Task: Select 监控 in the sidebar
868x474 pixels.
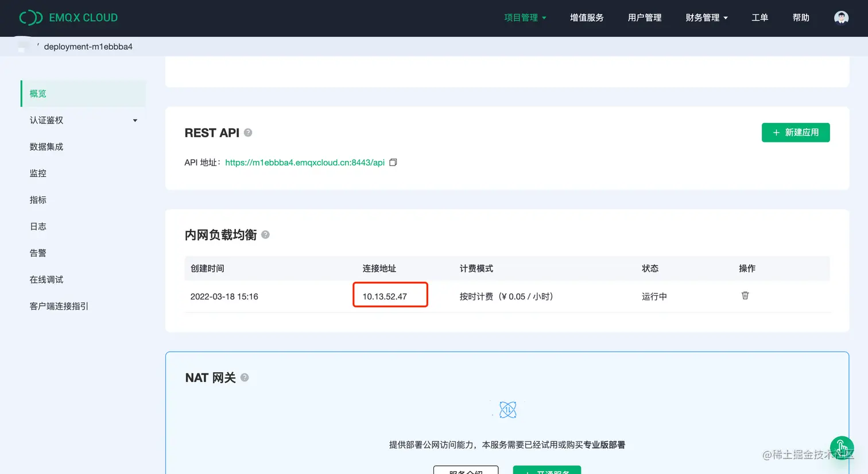Action: pyautogui.click(x=37, y=173)
